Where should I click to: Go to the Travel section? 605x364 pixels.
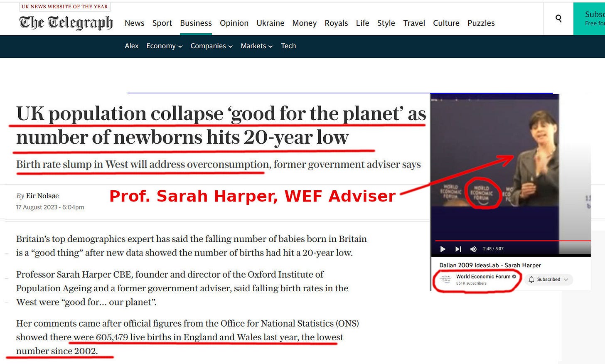pyautogui.click(x=414, y=23)
